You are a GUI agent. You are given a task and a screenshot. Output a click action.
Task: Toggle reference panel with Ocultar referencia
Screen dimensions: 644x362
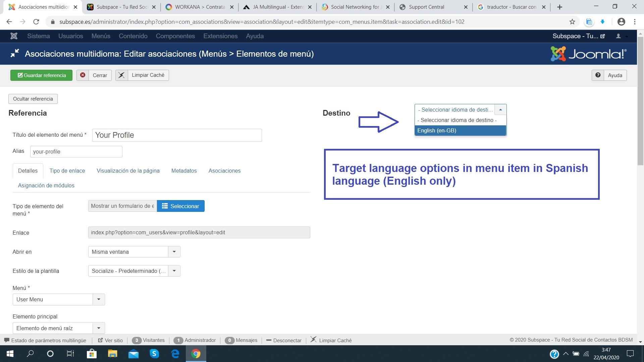pyautogui.click(x=33, y=99)
